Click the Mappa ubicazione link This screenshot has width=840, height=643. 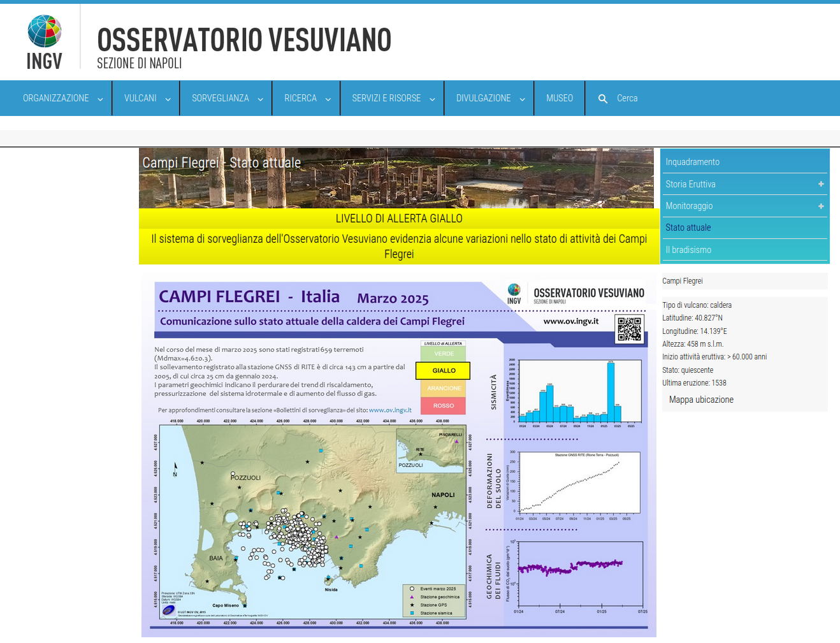(x=701, y=400)
